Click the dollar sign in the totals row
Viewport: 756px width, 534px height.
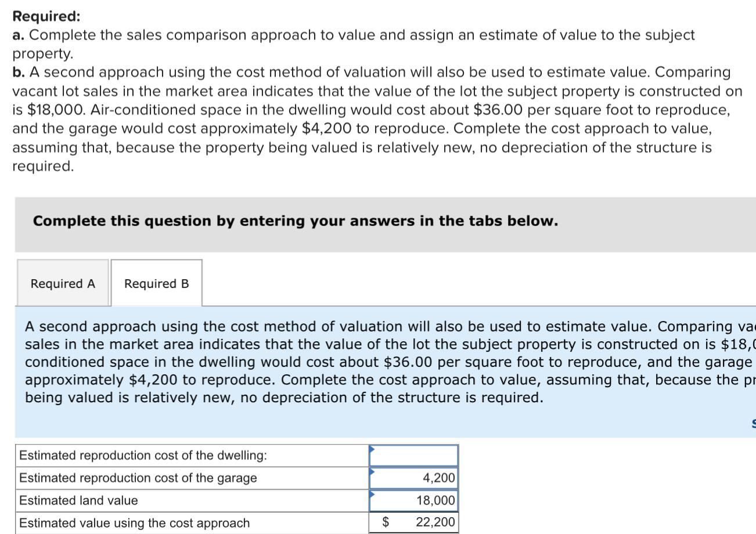[384, 522]
